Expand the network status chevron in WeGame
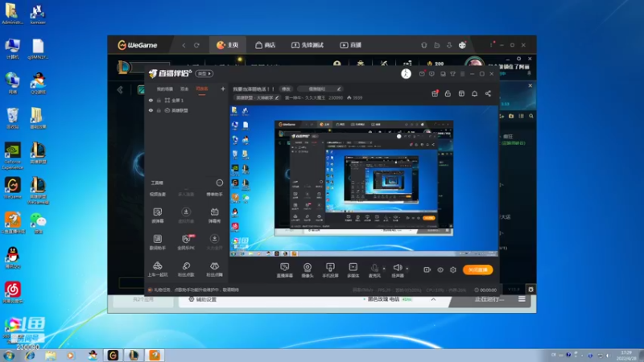 pos(433,299)
